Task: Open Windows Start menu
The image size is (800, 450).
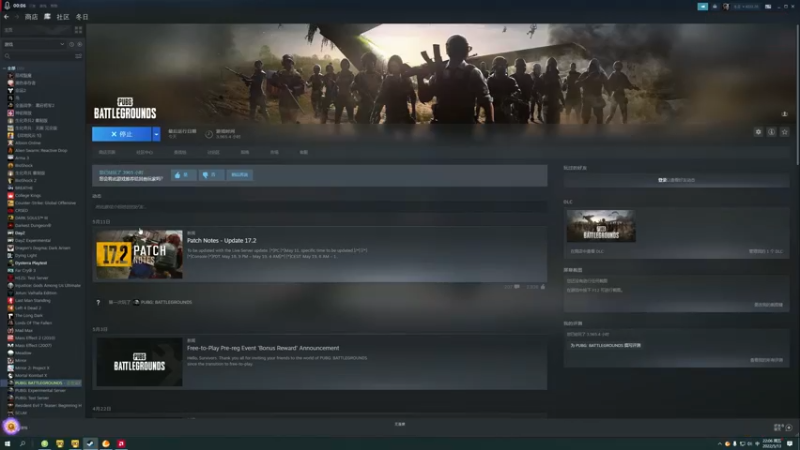Action: coord(7,443)
